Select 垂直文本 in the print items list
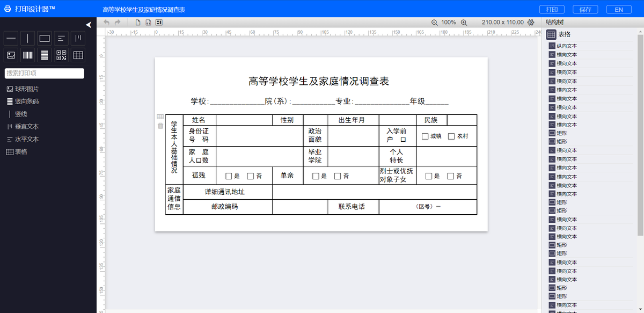Image resolution: width=644 pixels, height=313 pixels. click(23, 127)
